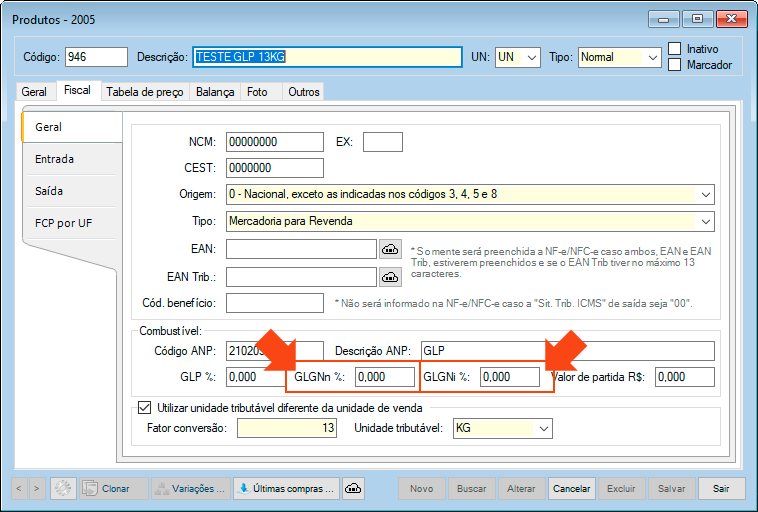
Task: Uncheck Utilizar unidade tributável diferente checkbox
Action: tap(143, 408)
